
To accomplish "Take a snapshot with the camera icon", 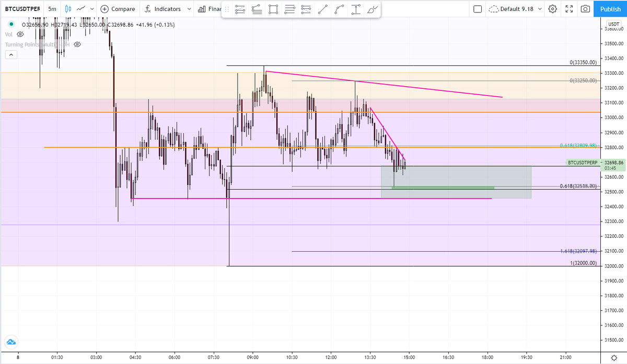I will tap(586, 9).
